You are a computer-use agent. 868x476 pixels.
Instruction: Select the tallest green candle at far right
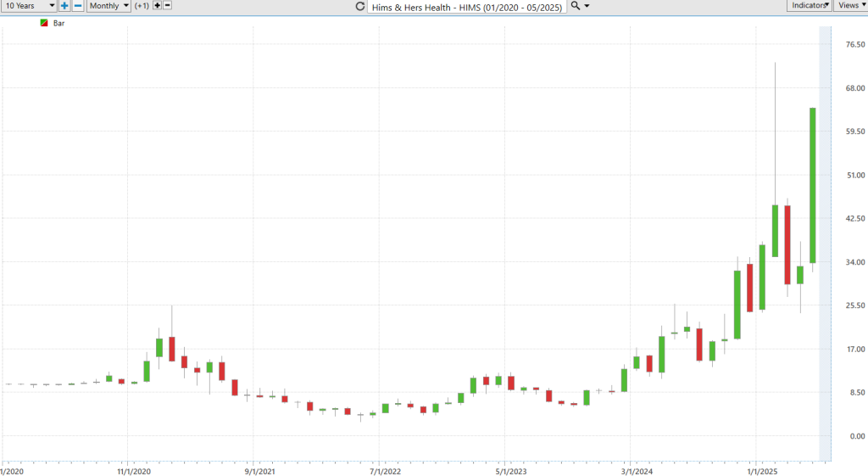(x=813, y=185)
